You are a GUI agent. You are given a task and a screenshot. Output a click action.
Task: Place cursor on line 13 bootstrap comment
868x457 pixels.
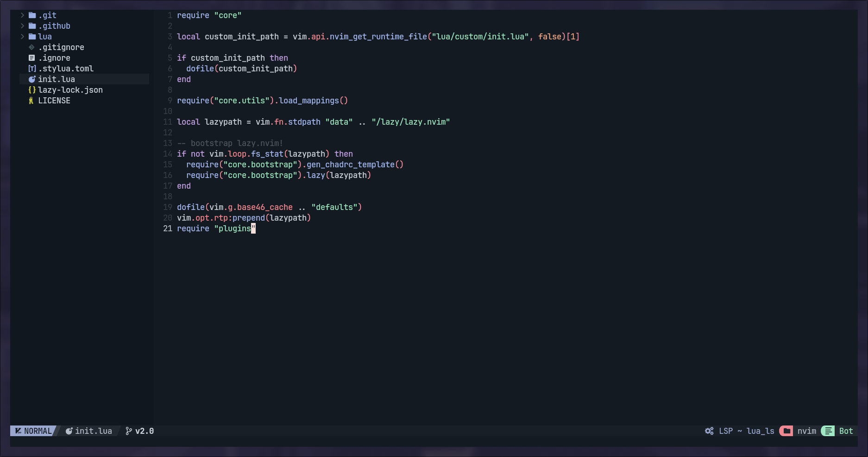236,143
